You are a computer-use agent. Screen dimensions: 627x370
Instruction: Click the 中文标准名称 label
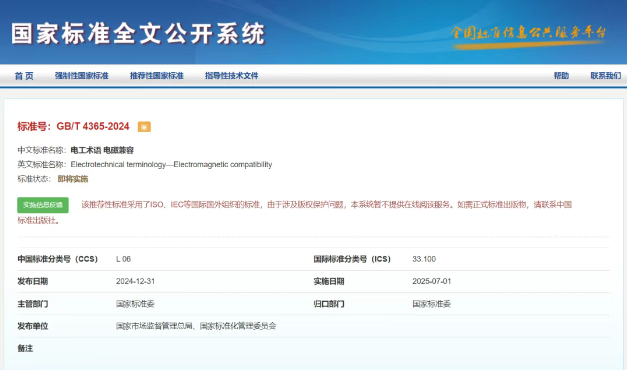pyautogui.click(x=42, y=150)
